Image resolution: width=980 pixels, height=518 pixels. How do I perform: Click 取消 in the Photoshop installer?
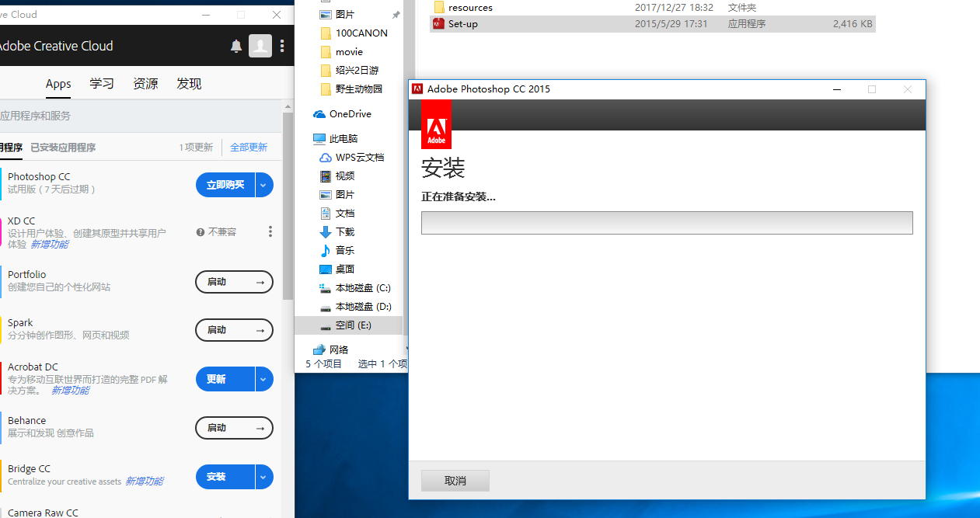[x=455, y=481]
